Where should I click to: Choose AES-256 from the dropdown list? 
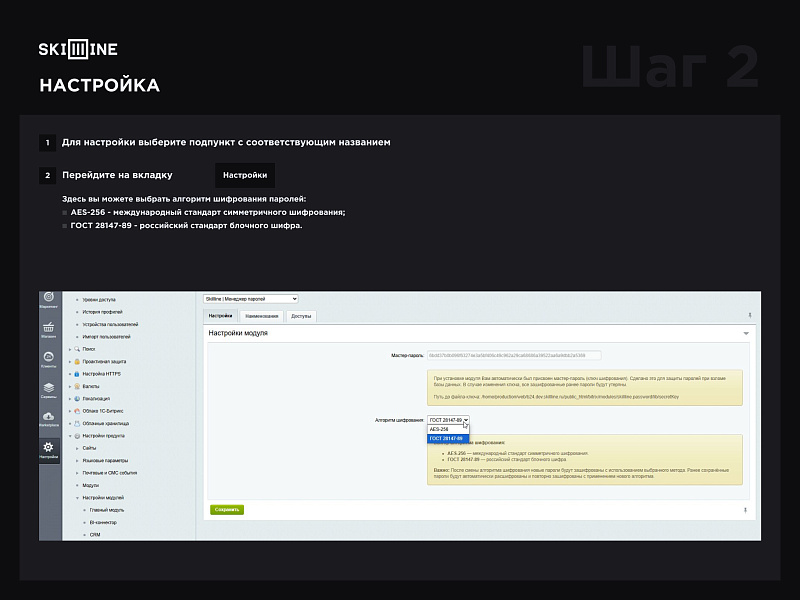click(448, 429)
